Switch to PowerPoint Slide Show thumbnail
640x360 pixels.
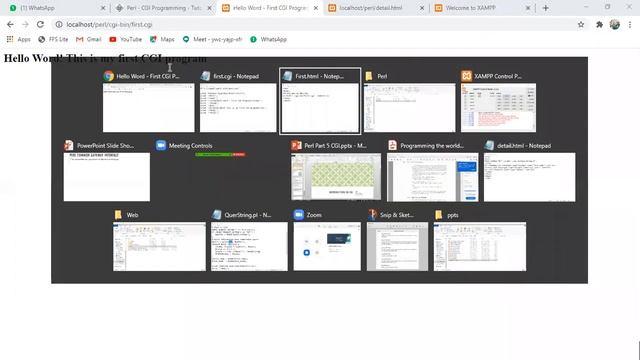[x=107, y=177]
